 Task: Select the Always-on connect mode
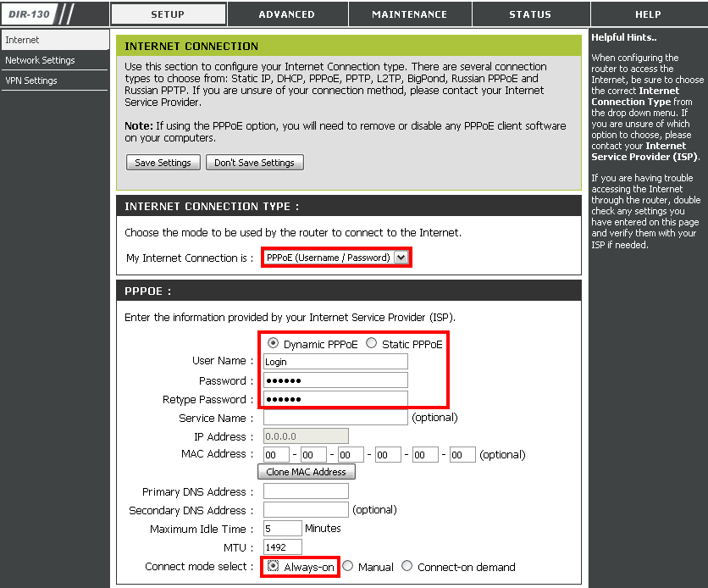pyautogui.click(x=273, y=566)
